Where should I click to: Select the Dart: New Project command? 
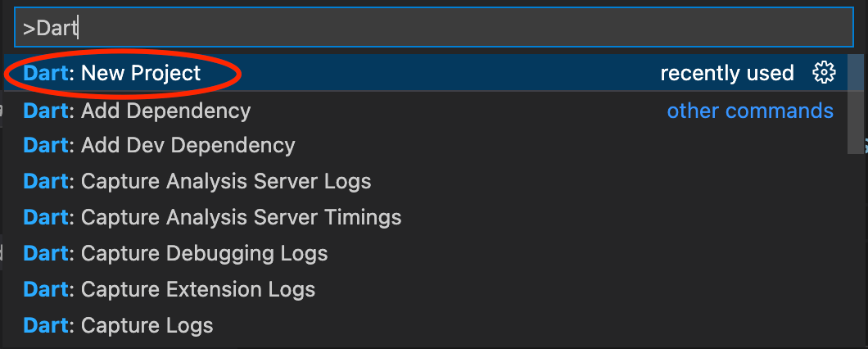pos(427,73)
